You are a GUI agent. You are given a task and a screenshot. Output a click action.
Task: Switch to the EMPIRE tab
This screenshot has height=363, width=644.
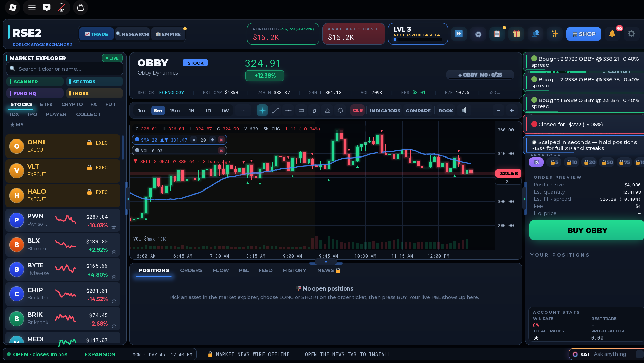168,34
